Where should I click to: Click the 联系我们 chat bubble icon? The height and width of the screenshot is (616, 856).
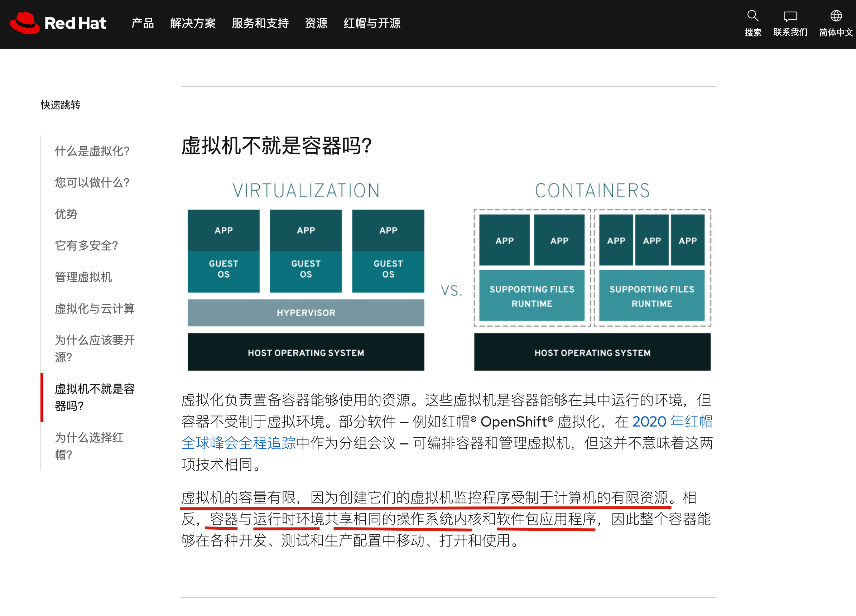[790, 16]
